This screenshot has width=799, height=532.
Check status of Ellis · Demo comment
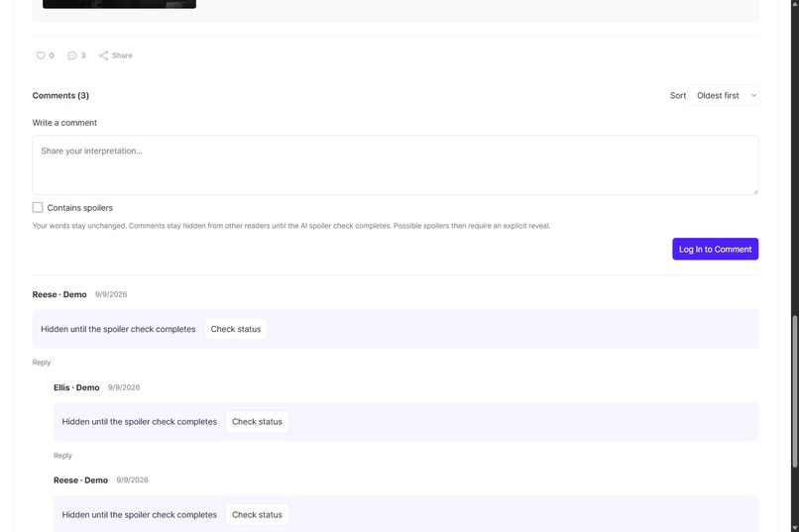257,421
